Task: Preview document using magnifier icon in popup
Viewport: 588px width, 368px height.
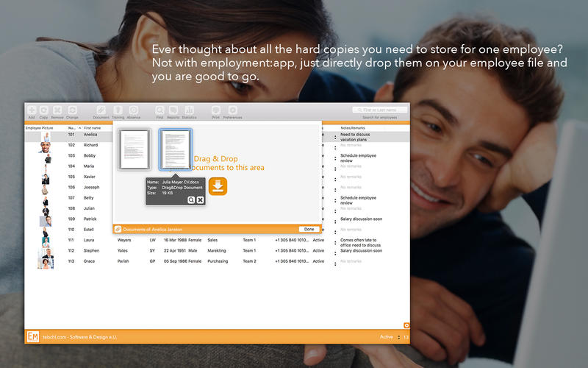Action: 191,199
